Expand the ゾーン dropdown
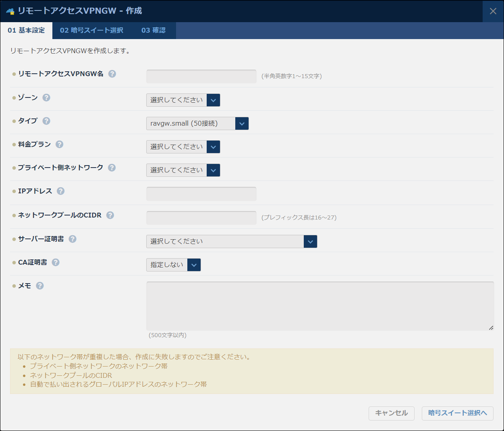The height and width of the screenshot is (431, 504). [x=183, y=100]
